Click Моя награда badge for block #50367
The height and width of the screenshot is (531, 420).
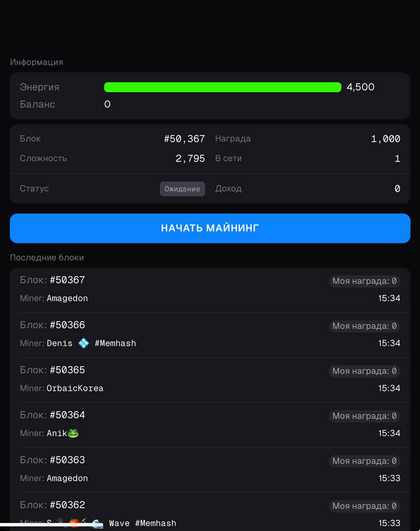pos(364,281)
